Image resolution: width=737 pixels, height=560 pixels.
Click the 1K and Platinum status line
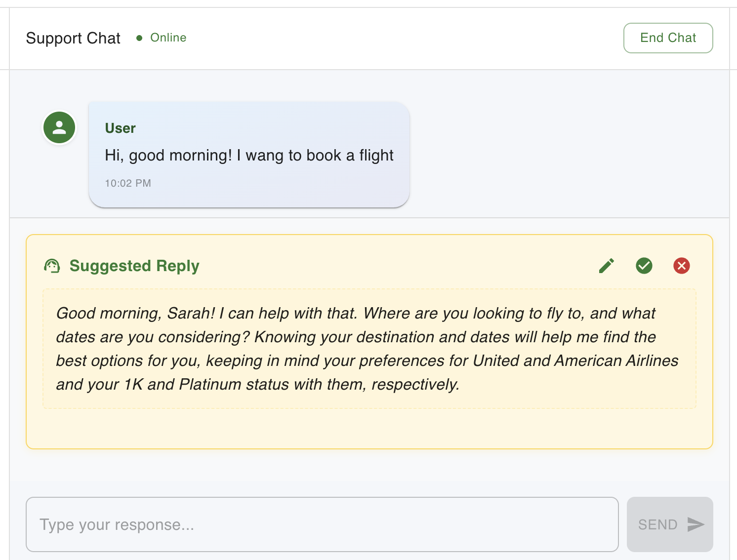pyautogui.click(x=257, y=384)
